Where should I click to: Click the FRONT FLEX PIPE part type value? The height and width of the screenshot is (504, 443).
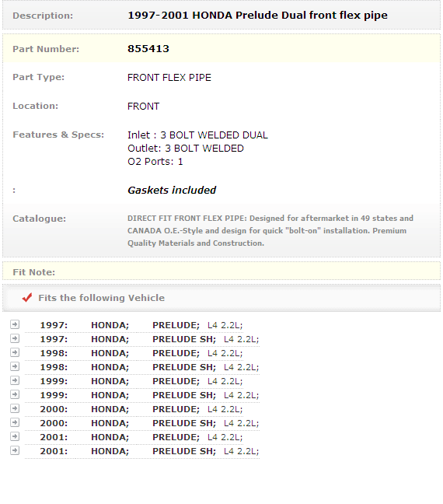tap(169, 78)
